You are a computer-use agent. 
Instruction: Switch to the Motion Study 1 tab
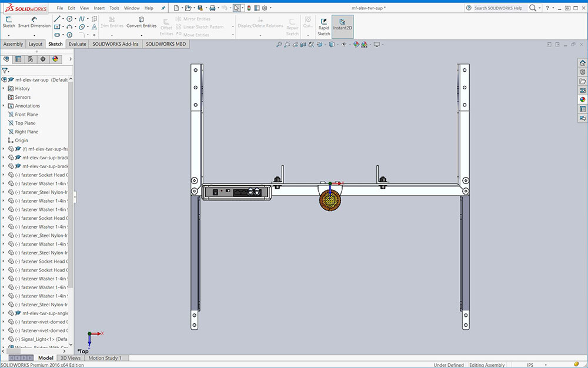(105, 358)
